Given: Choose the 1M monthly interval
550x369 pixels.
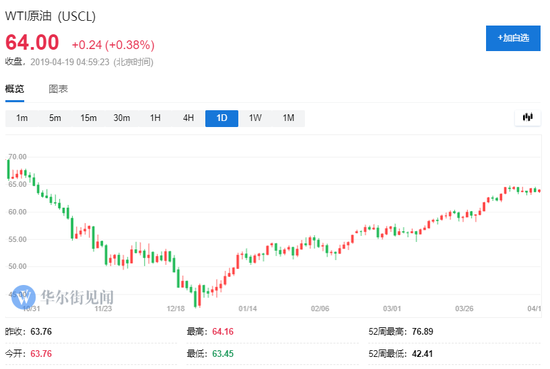Looking at the screenshot, I should click(288, 118).
